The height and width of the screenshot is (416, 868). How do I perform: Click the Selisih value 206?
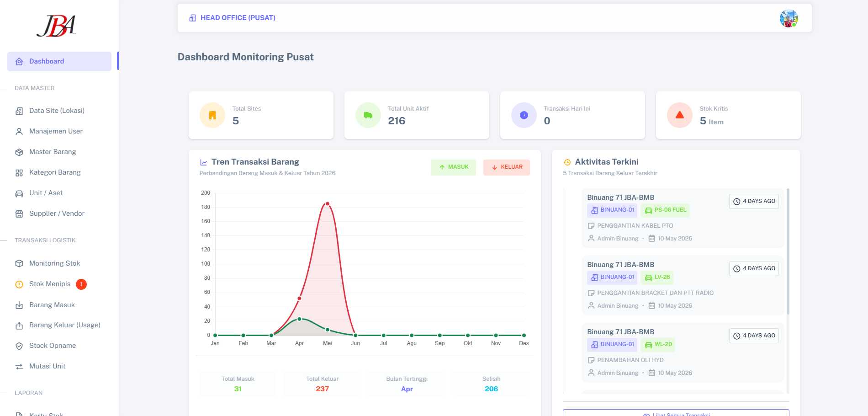492,389
